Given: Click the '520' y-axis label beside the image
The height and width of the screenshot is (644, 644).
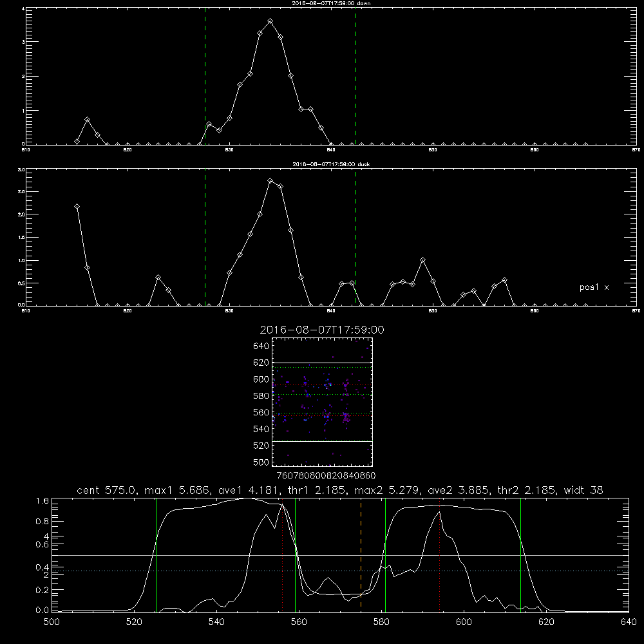Looking at the screenshot, I should (261, 446).
